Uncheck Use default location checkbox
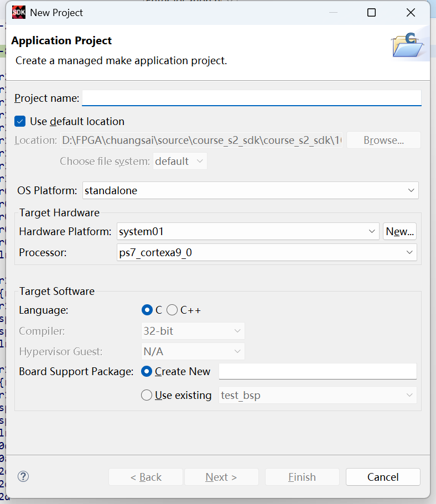This screenshot has width=436, height=504. [x=20, y=122]
